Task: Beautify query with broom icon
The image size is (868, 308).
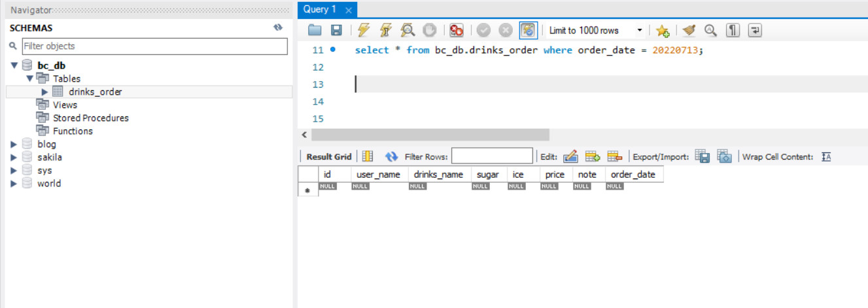Action: [x=689, y=30]
